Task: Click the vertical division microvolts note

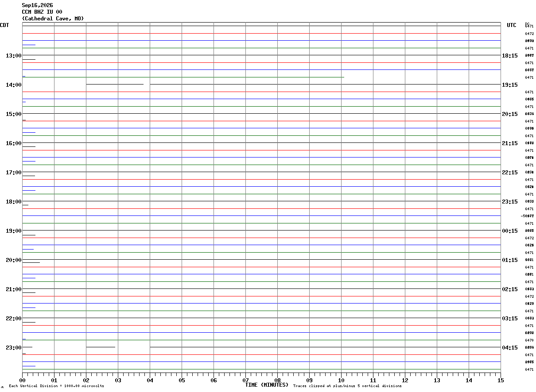Action: [57, 386]
